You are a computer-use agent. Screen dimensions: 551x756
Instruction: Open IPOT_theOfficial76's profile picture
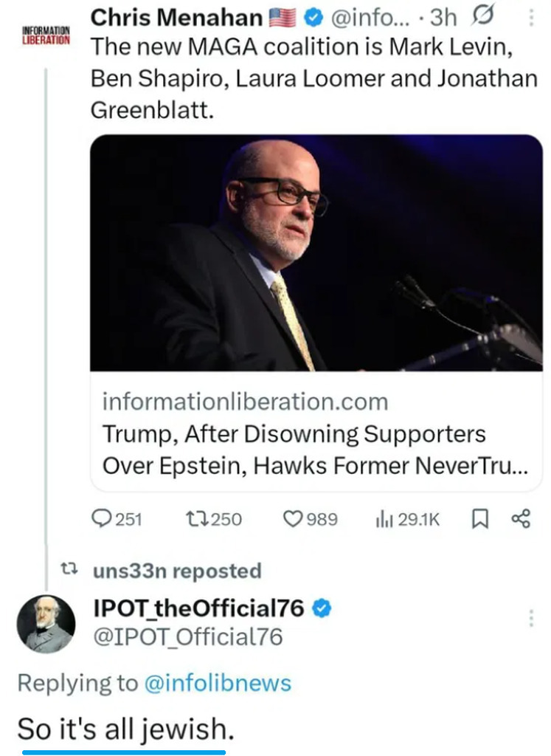pyautogui.click(x=46, y=624)
